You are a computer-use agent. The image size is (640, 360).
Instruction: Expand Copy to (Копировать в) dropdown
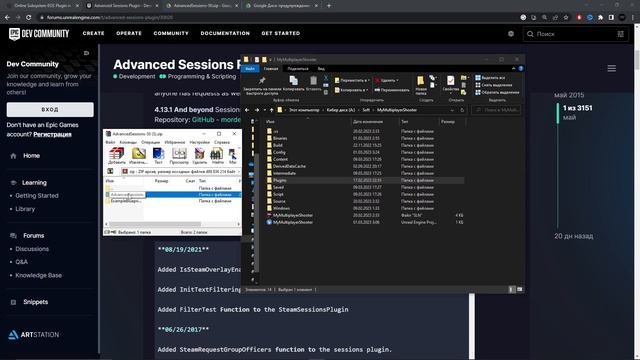pyautogui.click(x=351, y=90)
